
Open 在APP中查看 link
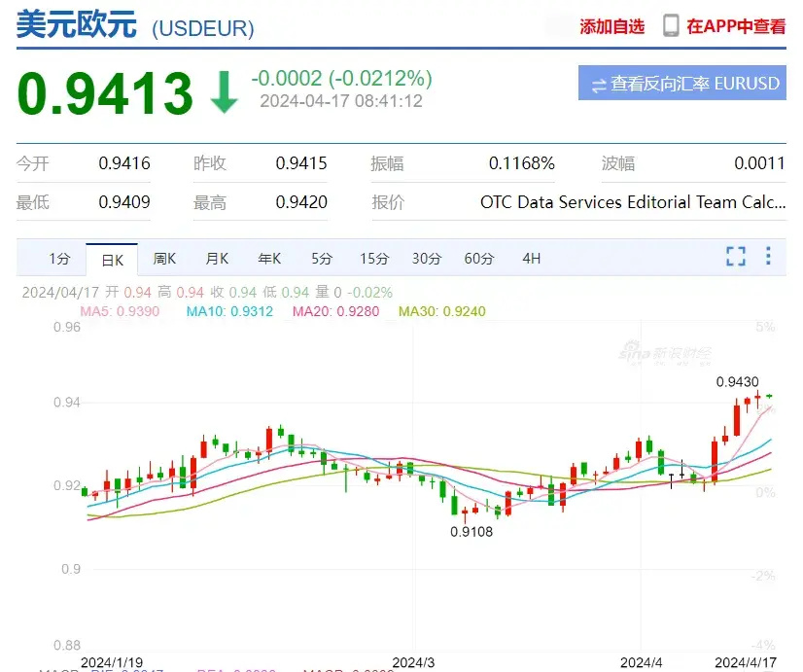coord(736,26)
